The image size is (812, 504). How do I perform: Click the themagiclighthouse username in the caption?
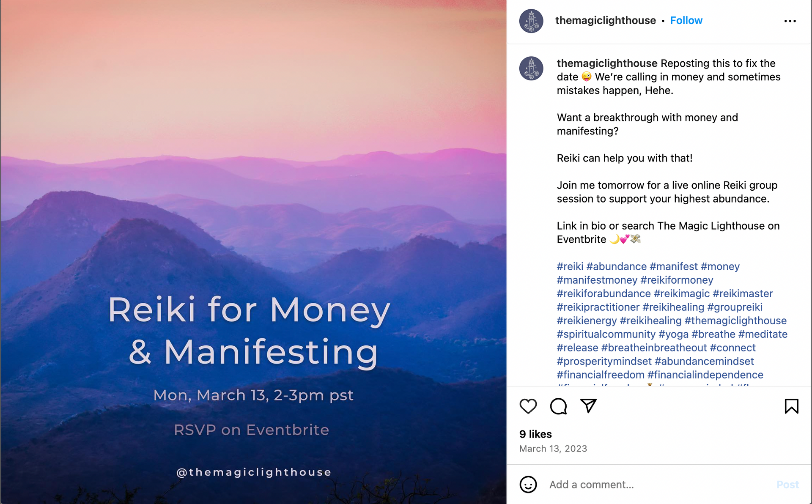click(x=607, y=63)
